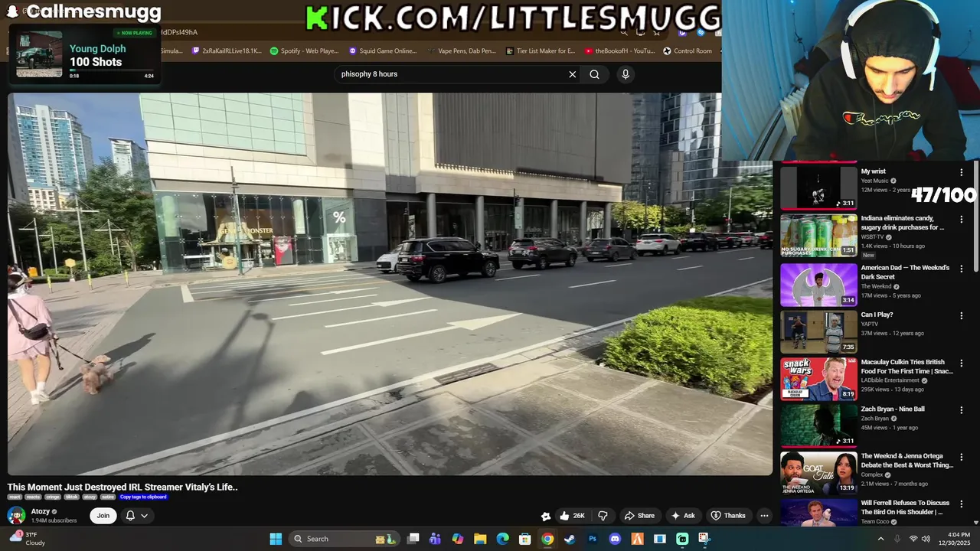Viewport: 980px width, 551px height.
Task: Open File Explorer from taskbar
Action: [x=480, y=539]
